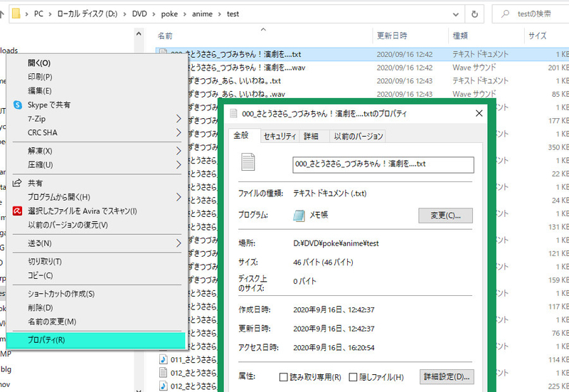The image size is (569, 392).
Task: Click the search magnifier icon
Action: click(505, 14)
